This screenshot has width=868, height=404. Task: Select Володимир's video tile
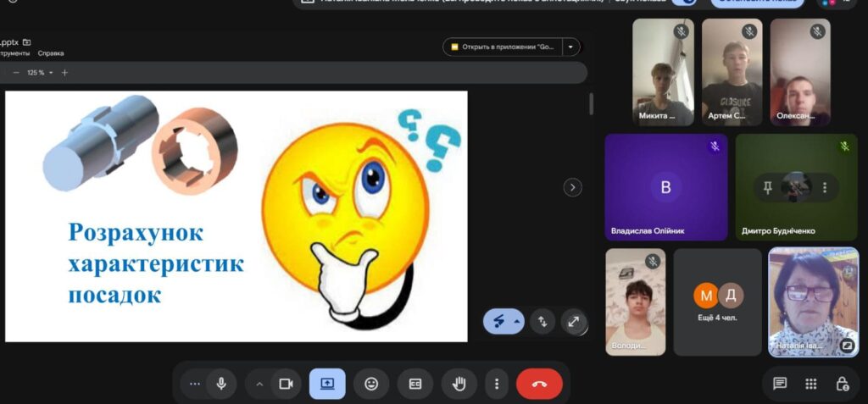click(x=636, y=302)
